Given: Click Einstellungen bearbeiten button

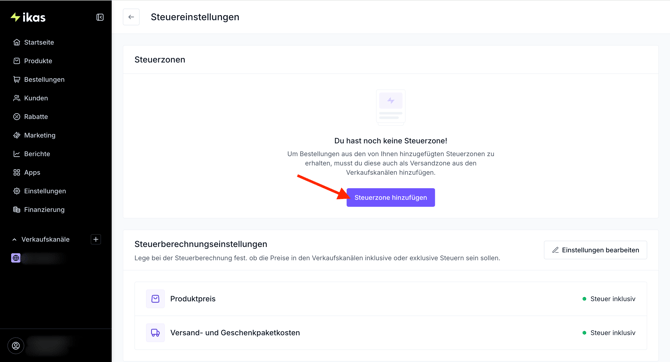Looking at the screenshot, I should (x=595, y=250).
